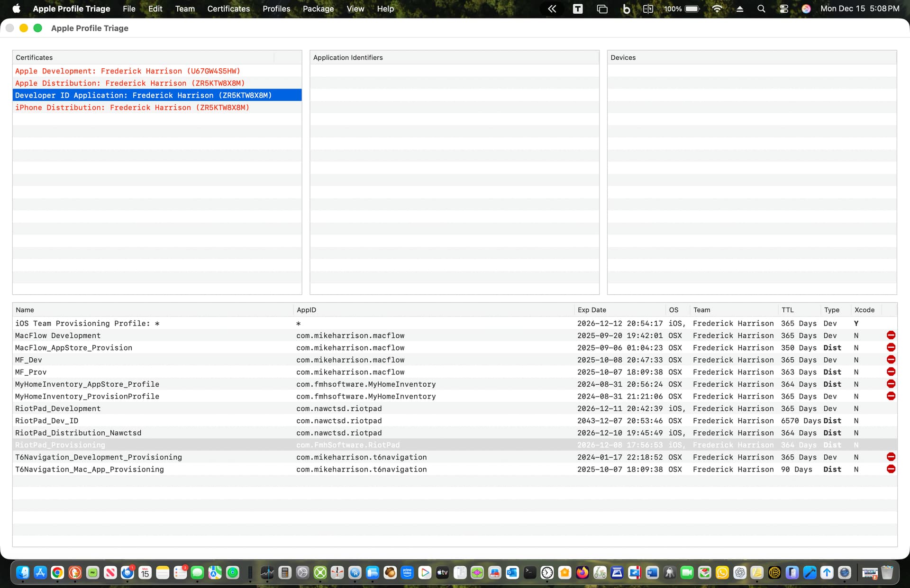Screen dimensions: 910x588
Task: Open Spotlight search in menu bar
Action: click(x=761, y=9)
